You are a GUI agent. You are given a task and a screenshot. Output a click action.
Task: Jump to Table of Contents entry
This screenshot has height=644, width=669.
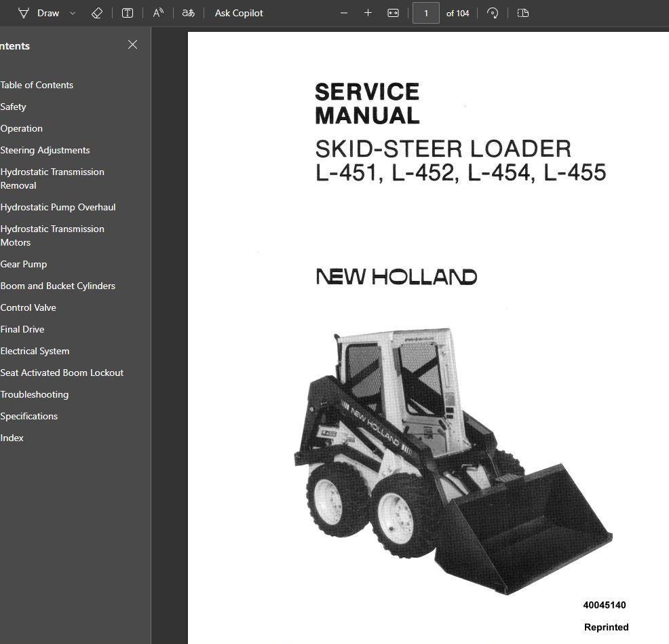click(37, 85)
